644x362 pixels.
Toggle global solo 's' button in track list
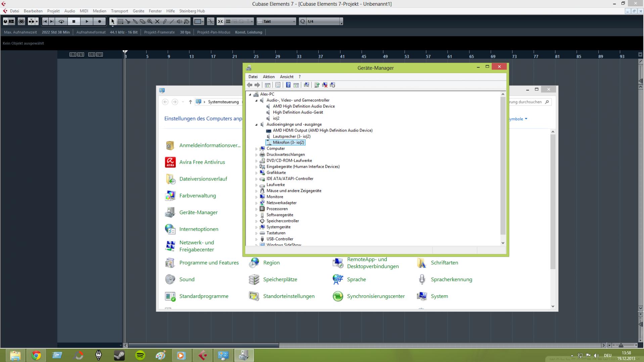coord(81,54)
